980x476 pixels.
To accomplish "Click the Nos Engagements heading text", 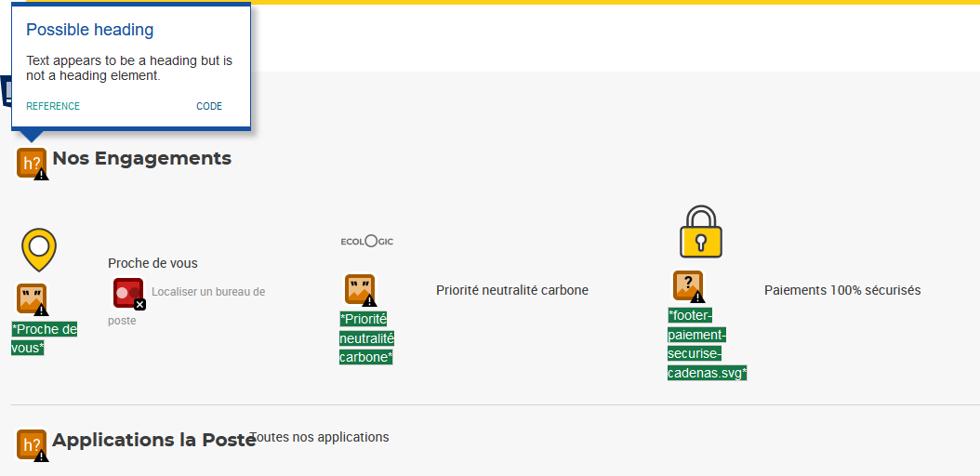I will pyautogui.click(x=141, y=159).
